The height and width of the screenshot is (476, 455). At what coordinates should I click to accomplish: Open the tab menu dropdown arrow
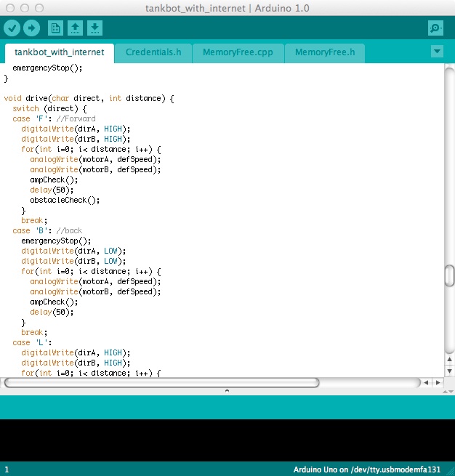pos(437,52)
